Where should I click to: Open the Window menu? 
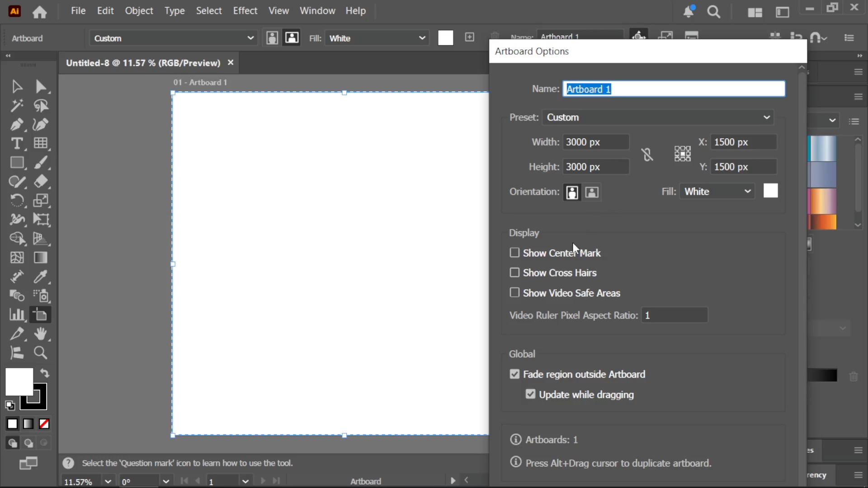(317, 11)
